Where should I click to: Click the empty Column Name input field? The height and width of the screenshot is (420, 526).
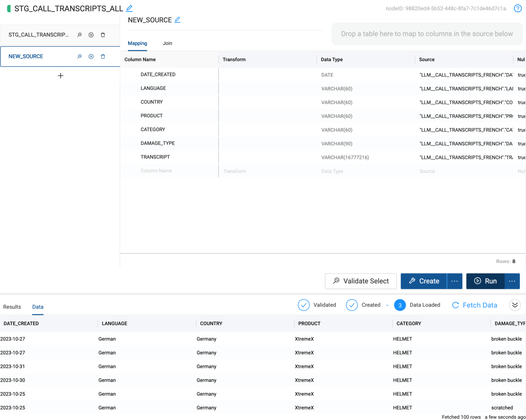[x=169, y=171]
